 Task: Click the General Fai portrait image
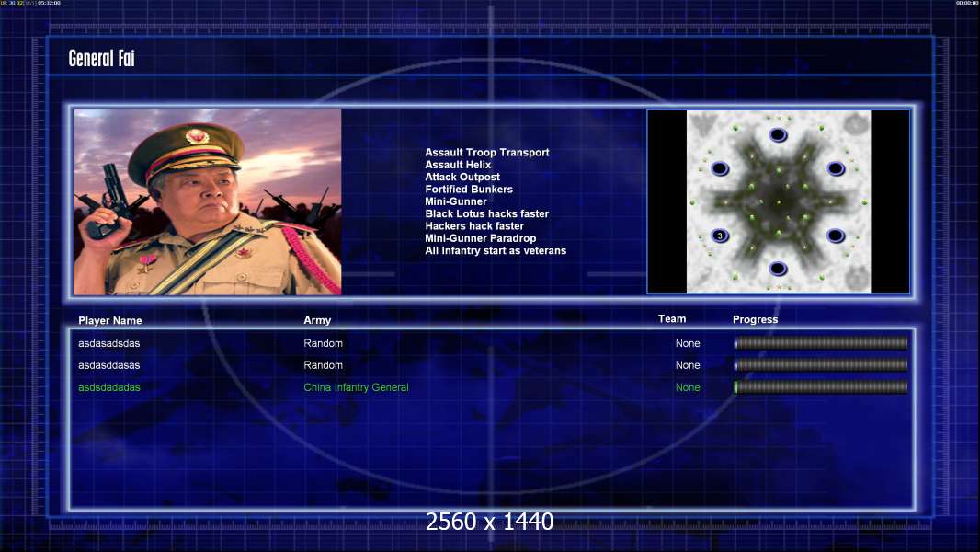(208, 201)
